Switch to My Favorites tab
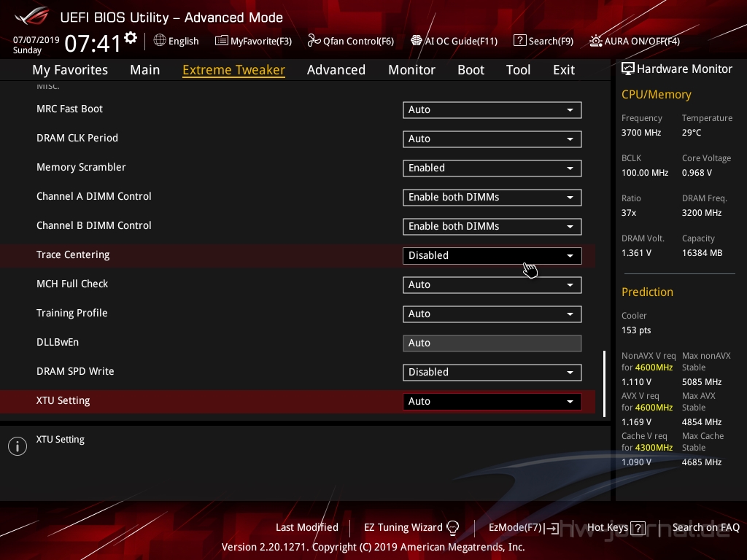Viewport: 747px width, 560px height. pos(70,70)
